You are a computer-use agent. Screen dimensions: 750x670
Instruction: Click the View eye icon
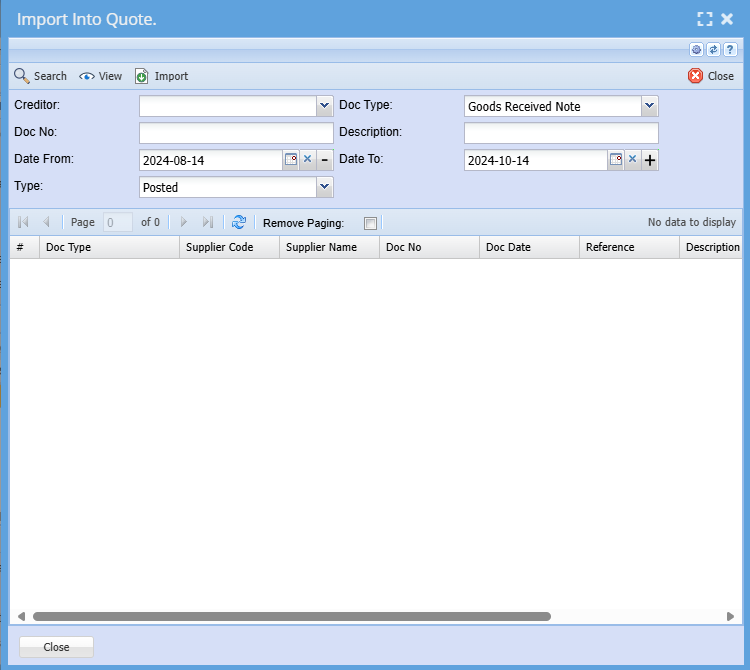click(87, 76)
